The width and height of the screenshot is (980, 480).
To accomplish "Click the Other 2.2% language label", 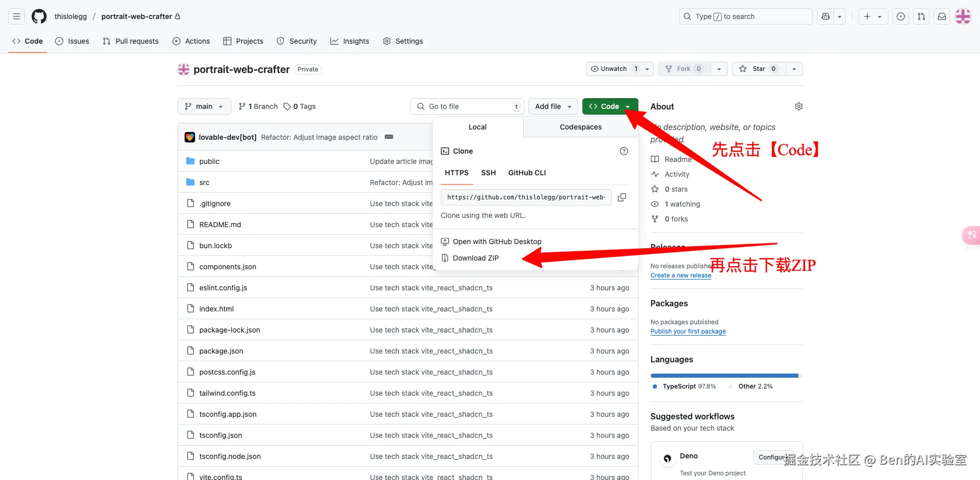I will tap(752, 386).
